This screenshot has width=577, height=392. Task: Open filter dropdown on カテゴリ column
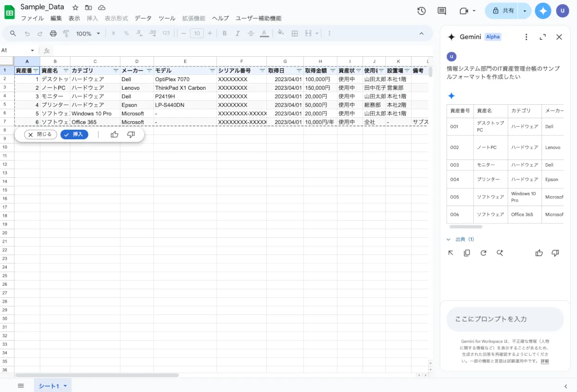point(115,71)
